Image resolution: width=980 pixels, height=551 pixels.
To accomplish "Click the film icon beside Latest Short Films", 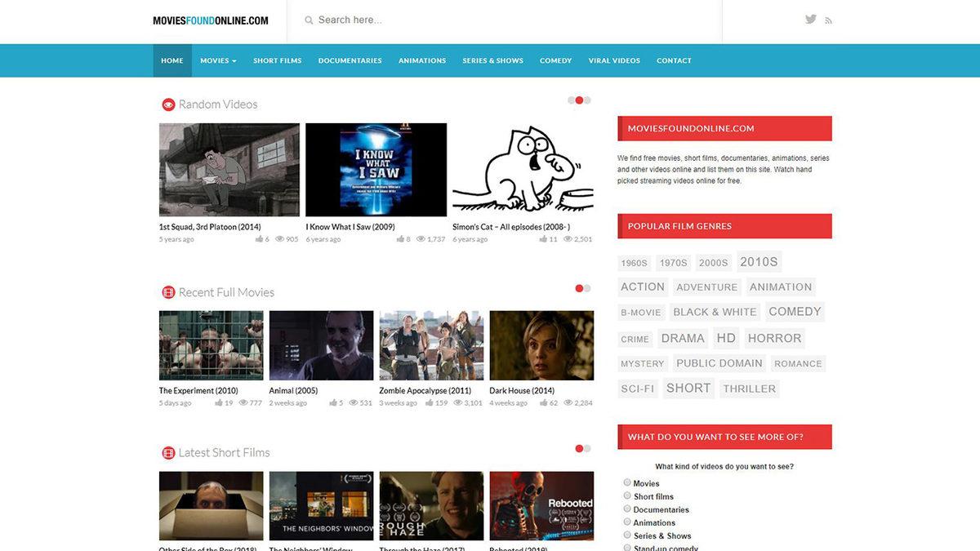I will pyautogui.click(x=168, y=452).
